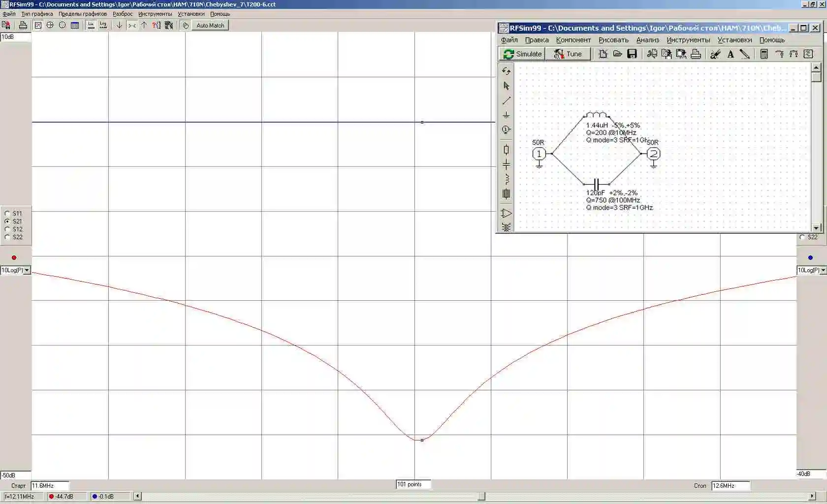Cut selection with scissors icon
This screenshot has height=504, width=827.
tap(652, 54)
